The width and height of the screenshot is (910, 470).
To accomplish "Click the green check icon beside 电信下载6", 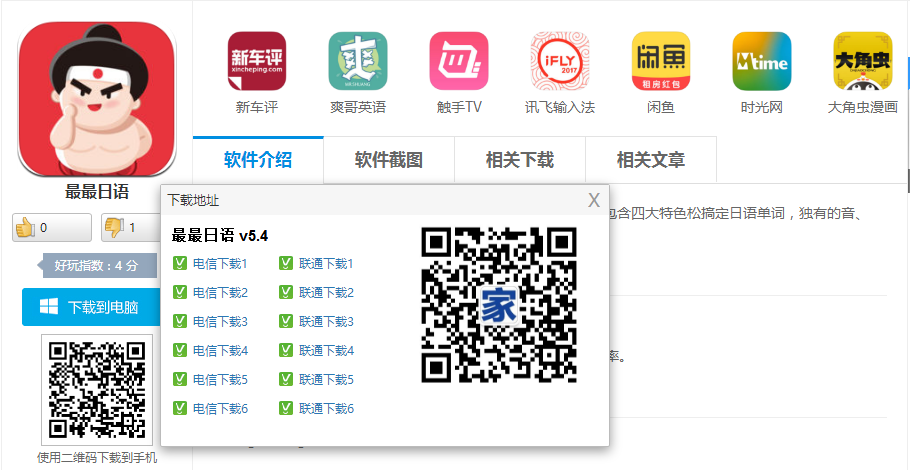I will pyautogui.click(x=180, y=408).
